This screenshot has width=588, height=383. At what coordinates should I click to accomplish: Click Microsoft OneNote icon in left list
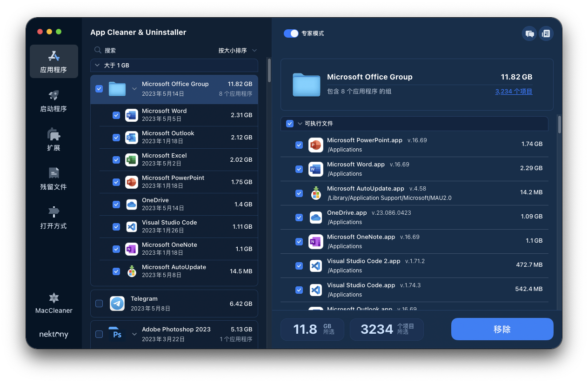(132, 249)
